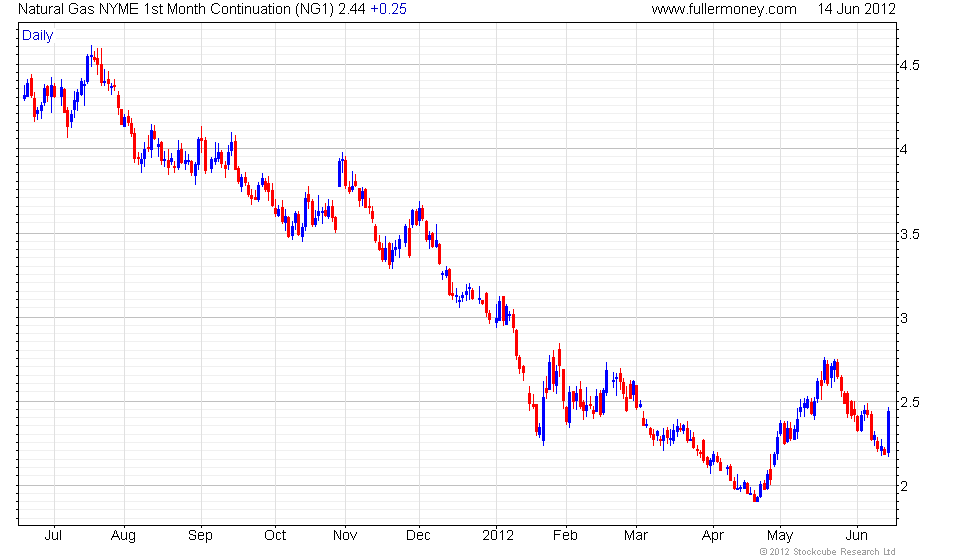Image resolution: width=980 pixels, height=560 pixels.
Task: Click the 'May' month label on the time axis
Action: (780, 536)
